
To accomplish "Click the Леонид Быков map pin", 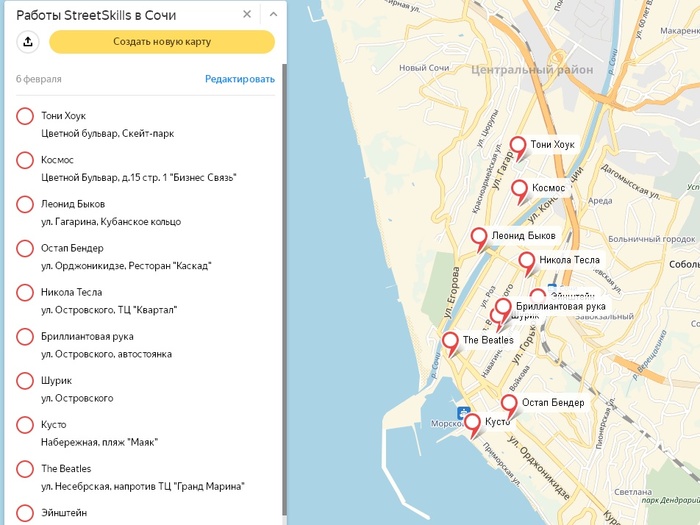I will (479, 238).
